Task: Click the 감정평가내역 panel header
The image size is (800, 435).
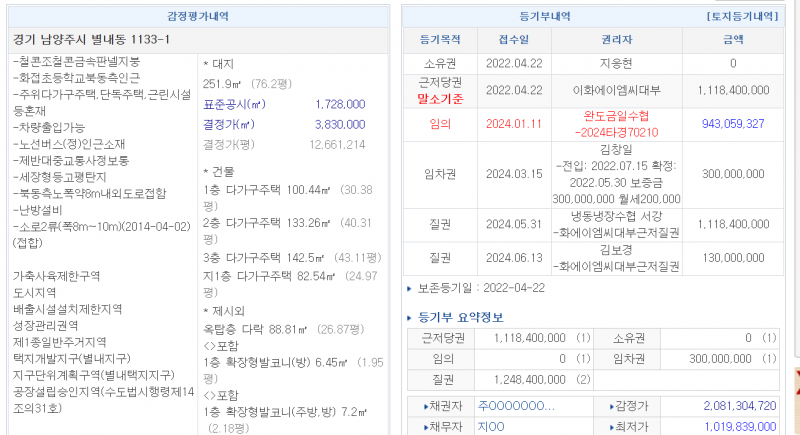Action: pyautogui.click(x=198, y=16)
